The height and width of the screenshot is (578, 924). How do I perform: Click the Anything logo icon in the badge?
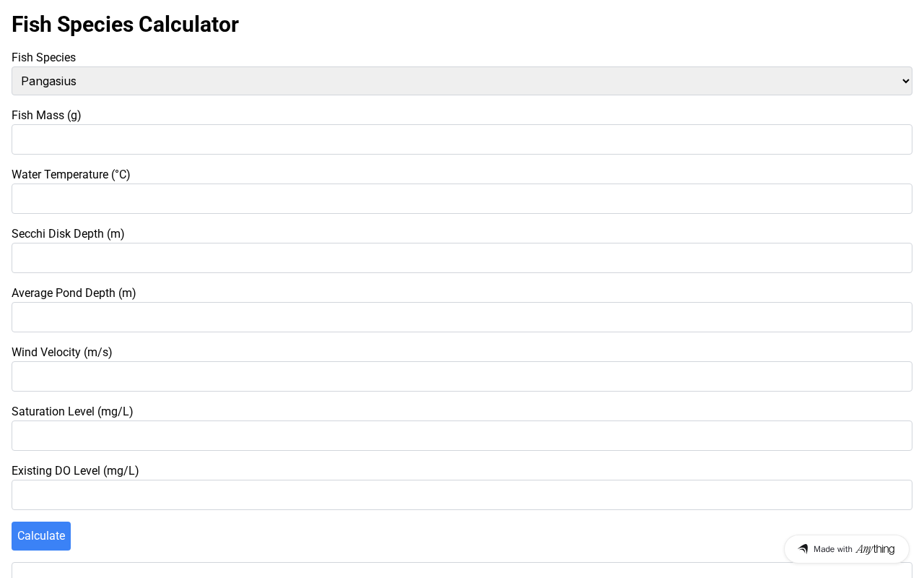[803, 549]
